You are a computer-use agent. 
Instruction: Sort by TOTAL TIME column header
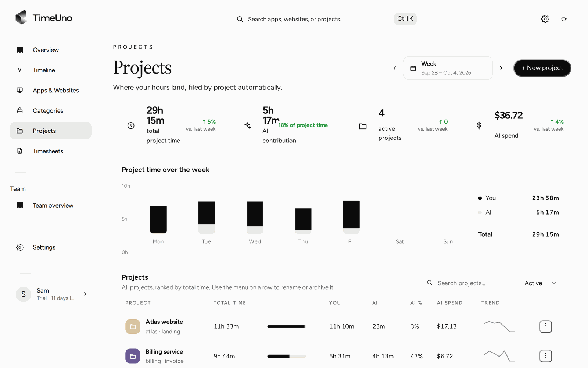coord(230,303)
